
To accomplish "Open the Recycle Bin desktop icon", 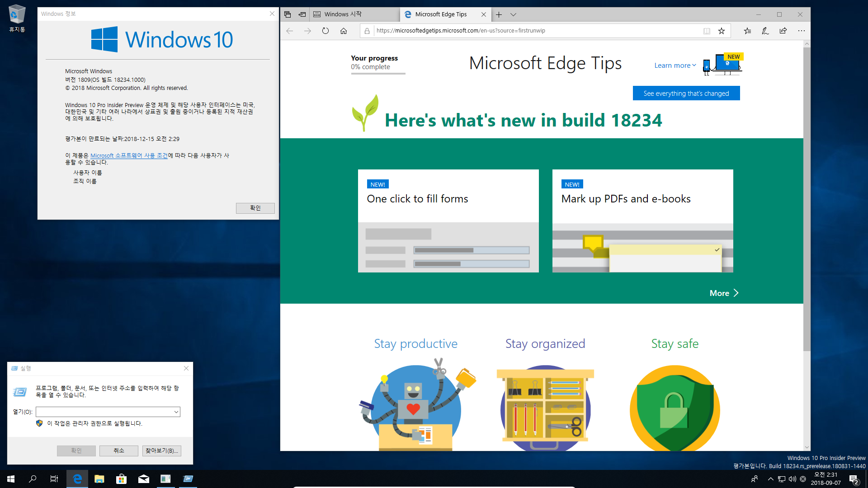I will coord(17,19).
